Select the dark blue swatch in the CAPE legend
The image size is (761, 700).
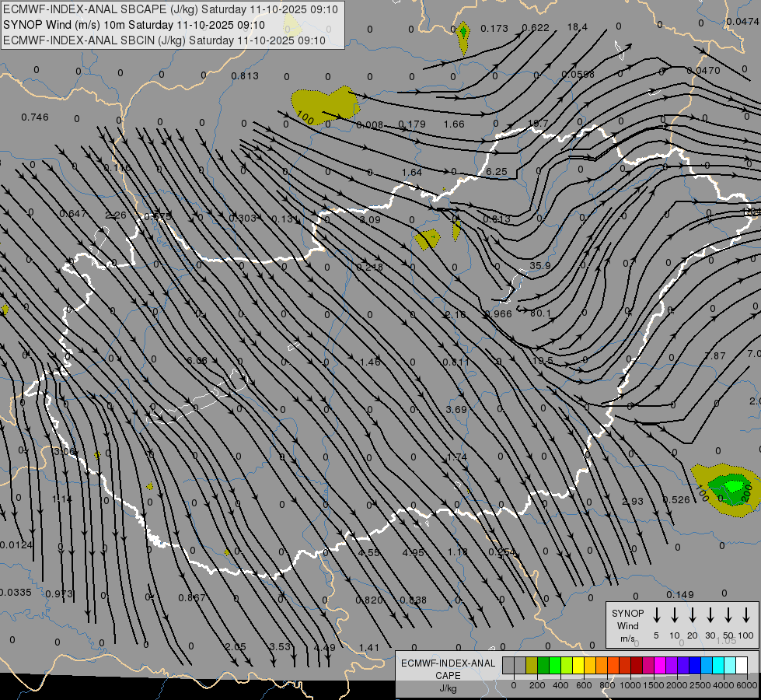695,666
